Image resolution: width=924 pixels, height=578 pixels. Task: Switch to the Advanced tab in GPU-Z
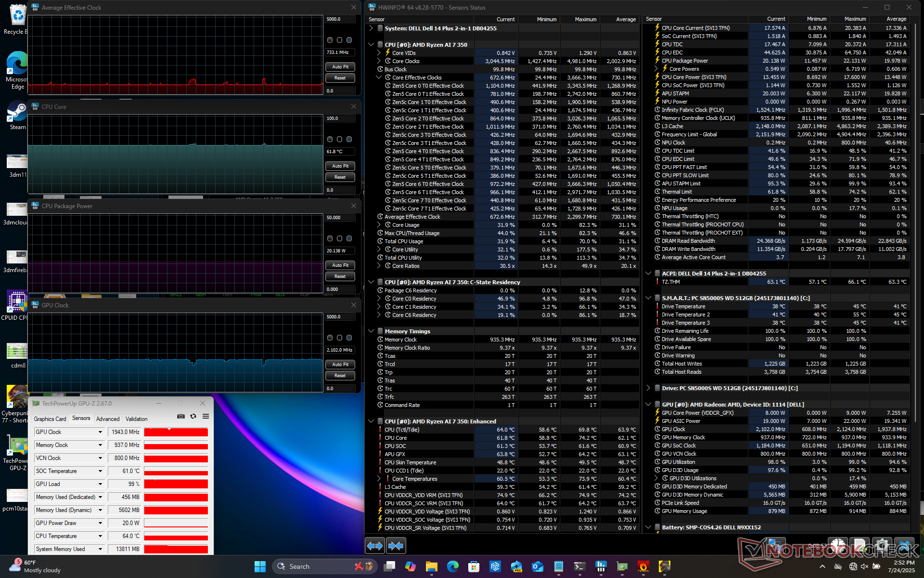[108, 419]
